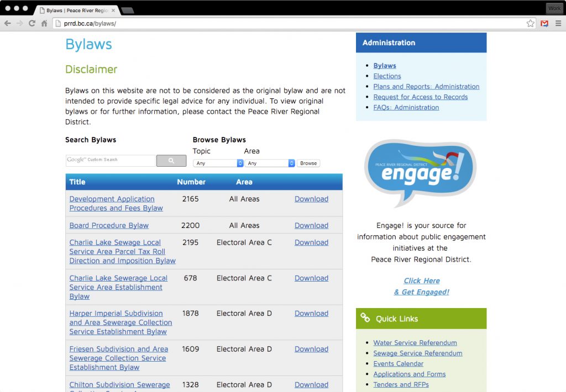Select the Bylaws | Peace River tab

click(76, 10)
